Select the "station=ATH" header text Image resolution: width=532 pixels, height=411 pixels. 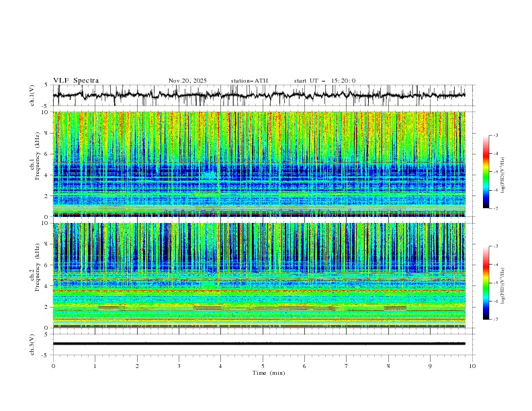(x=249, y=81)
